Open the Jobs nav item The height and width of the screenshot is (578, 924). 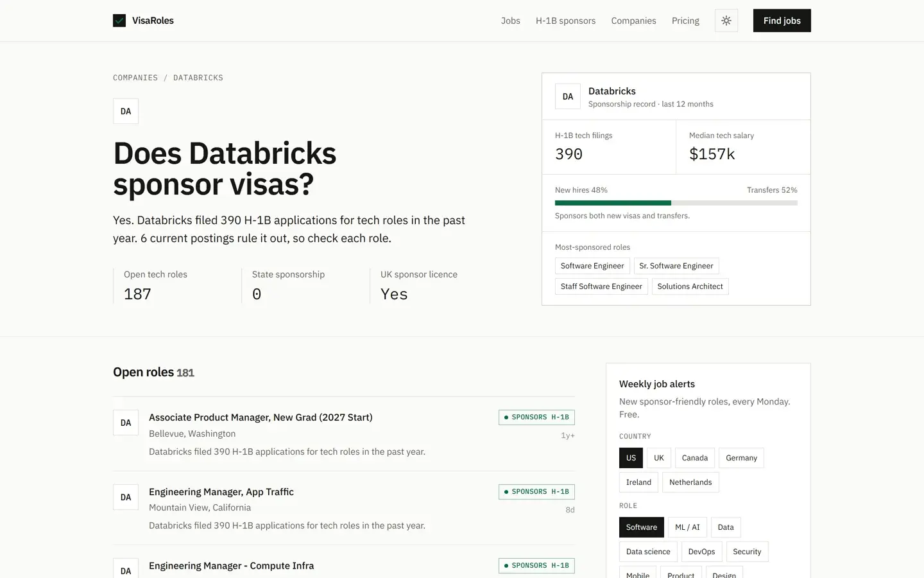coord(511,21)
